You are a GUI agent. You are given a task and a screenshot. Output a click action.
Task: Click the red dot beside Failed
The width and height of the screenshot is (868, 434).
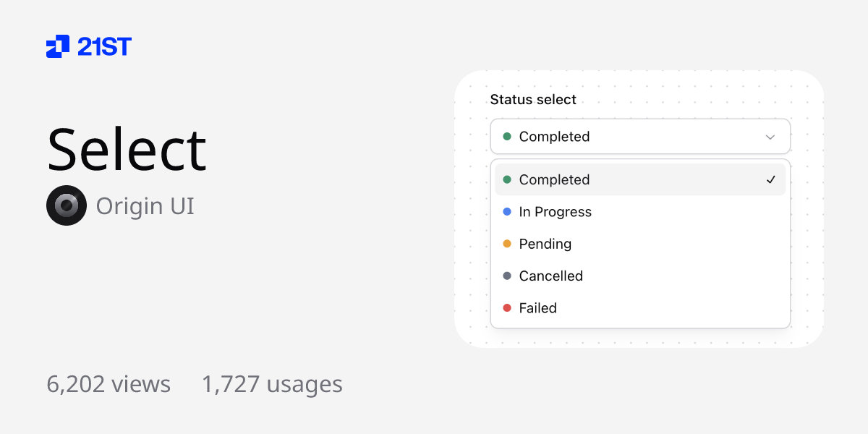pos(506,307)
